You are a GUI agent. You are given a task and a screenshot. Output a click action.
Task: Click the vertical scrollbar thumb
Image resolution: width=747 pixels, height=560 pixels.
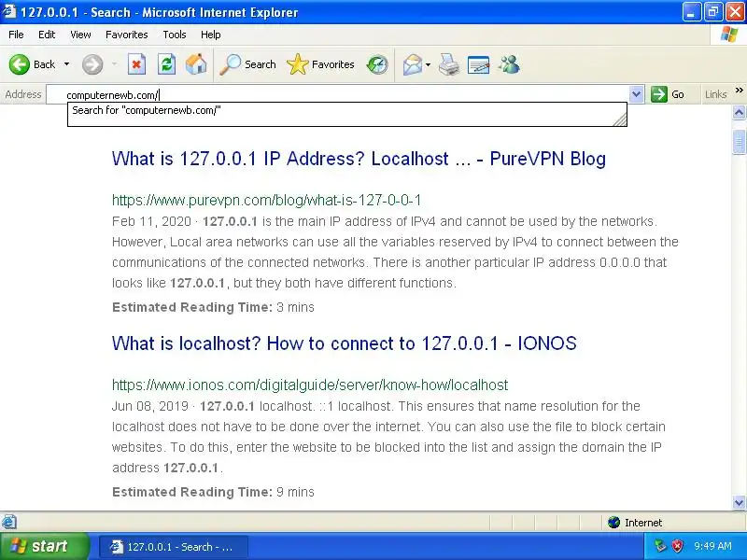pyautogui.click(x=739, y=142)
